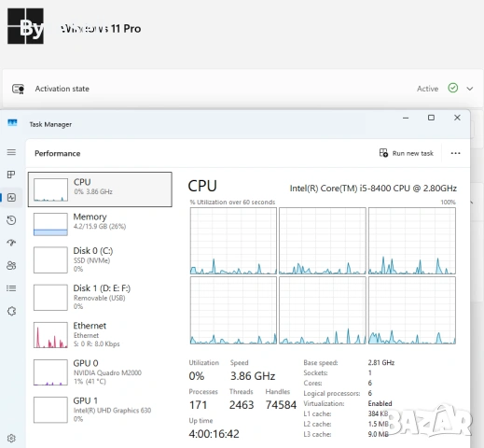The width and height of the screenshot is (484, 448).
Task: Select the Performance page icon in sidebar
Action: point(11,198)
